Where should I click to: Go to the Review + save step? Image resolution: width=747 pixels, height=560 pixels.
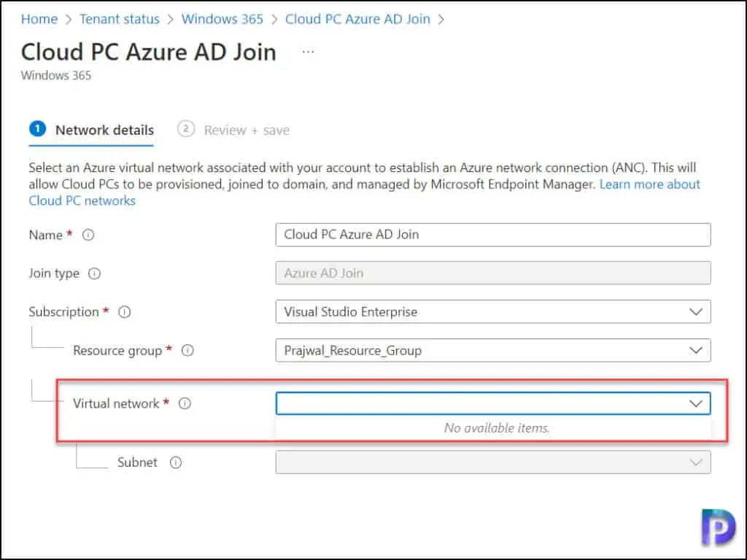pyautogui.click(x=233, y=130)
